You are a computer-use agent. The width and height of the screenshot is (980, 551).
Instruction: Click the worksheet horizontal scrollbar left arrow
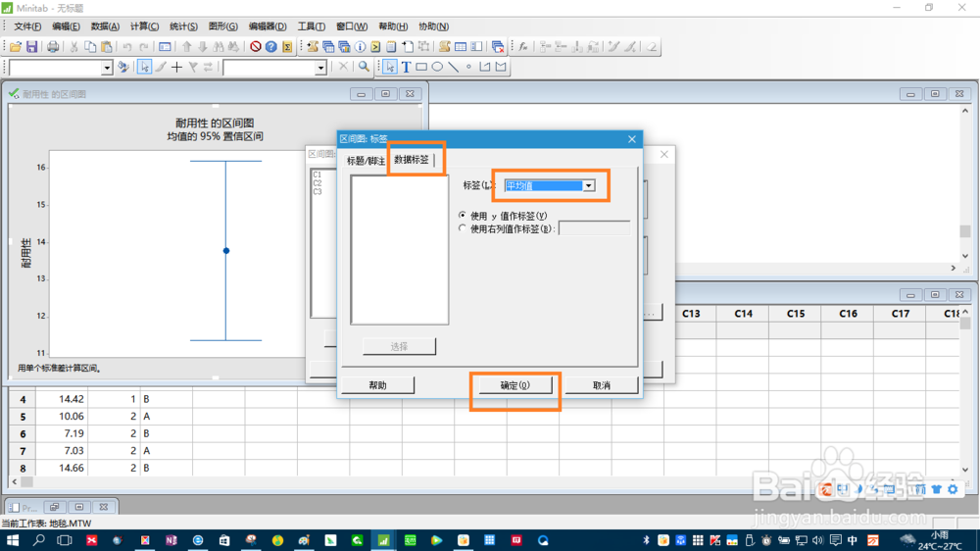(15, 481)
